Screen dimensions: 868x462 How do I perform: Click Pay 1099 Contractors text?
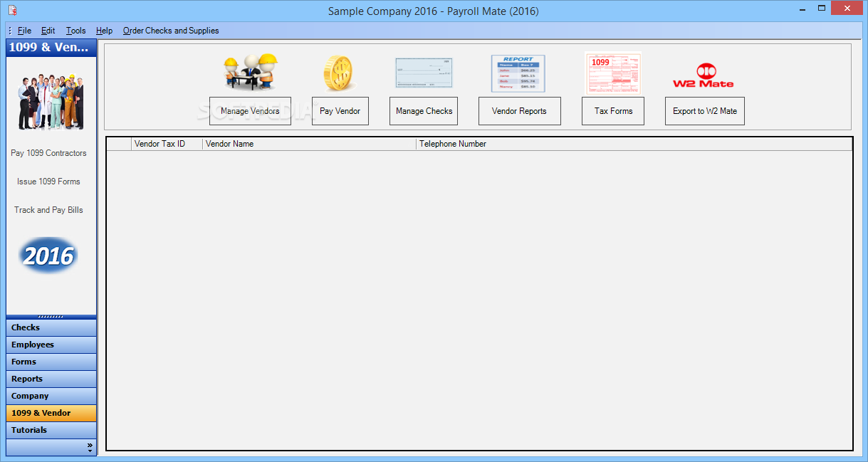pos(48,153)
